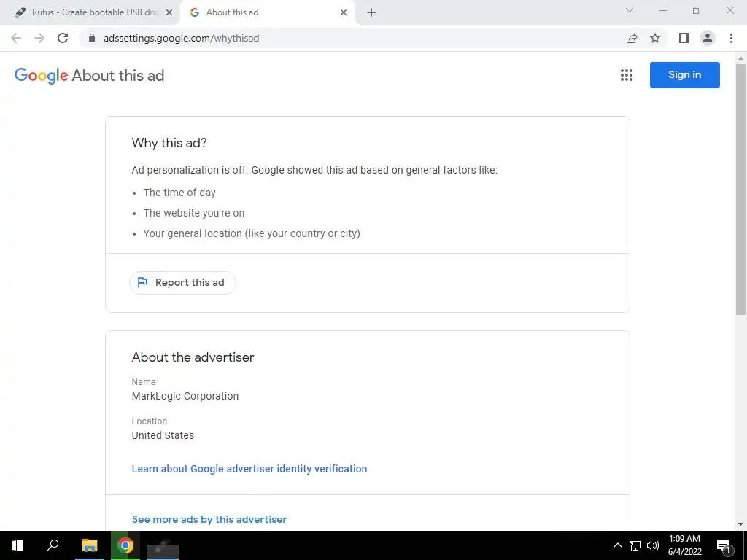This screenshot has width=747, height=560.
Task: Click the browser forward arrow
Action: [x=39, y=38]
